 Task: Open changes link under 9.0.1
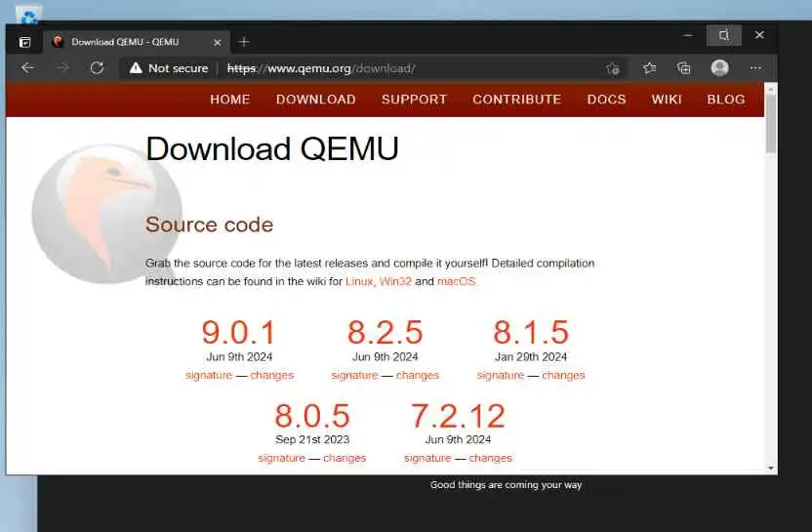(272, 375)
